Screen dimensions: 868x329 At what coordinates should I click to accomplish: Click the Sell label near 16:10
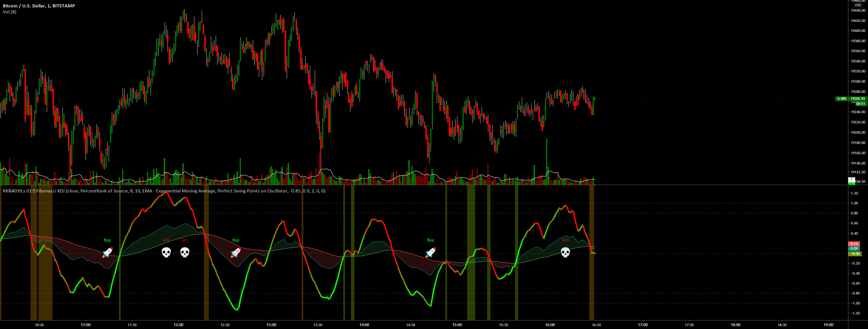tap(565, 240)
